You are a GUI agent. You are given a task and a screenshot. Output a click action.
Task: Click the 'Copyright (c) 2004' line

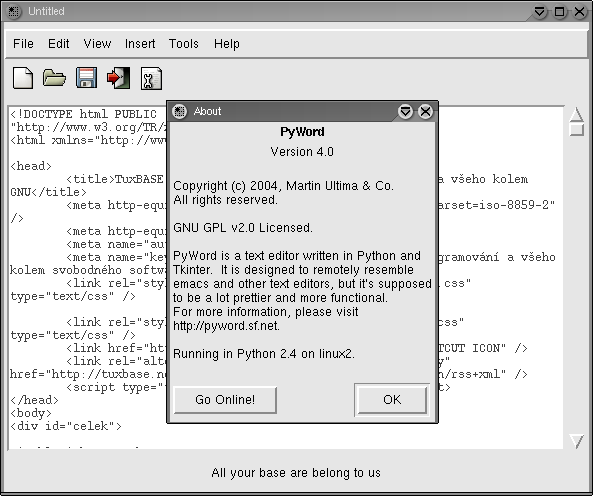pyautogui.click(x=283, y=186)
